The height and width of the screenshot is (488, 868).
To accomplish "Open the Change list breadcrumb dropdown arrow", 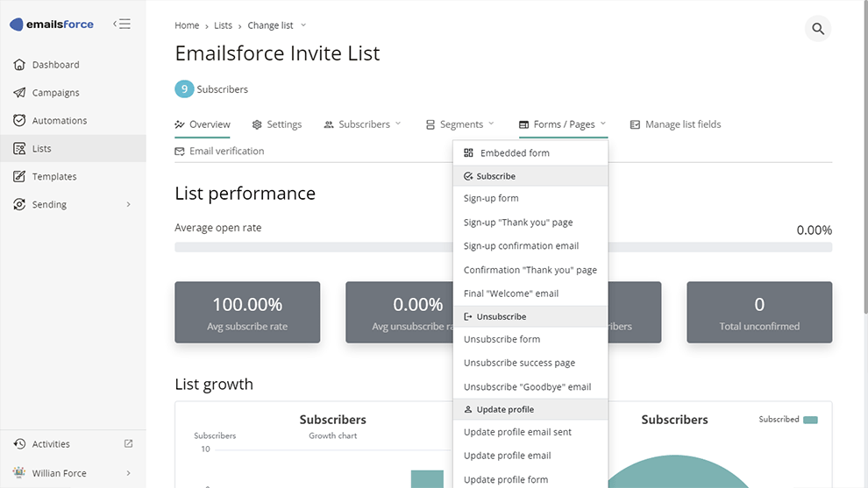I will [x=303, y=25].
